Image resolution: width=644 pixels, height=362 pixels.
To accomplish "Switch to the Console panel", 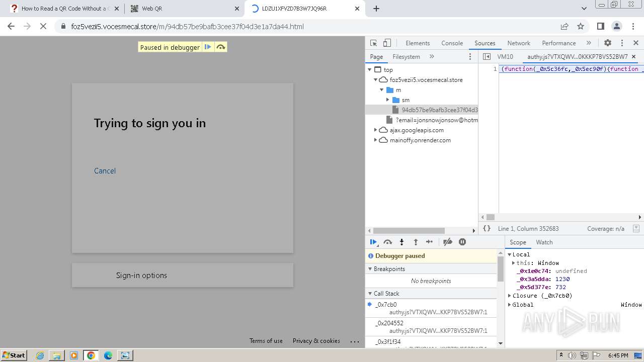I will [452, 43].
